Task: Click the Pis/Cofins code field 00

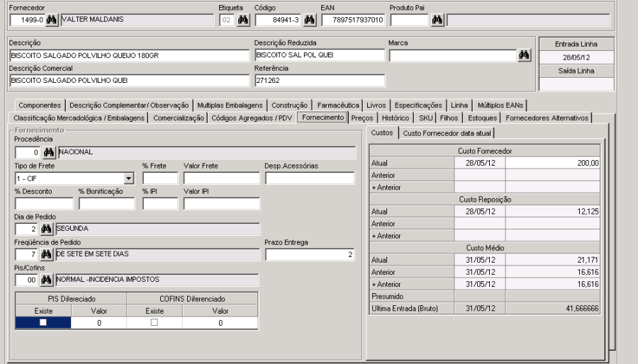Action: click(x=26, y=280)
